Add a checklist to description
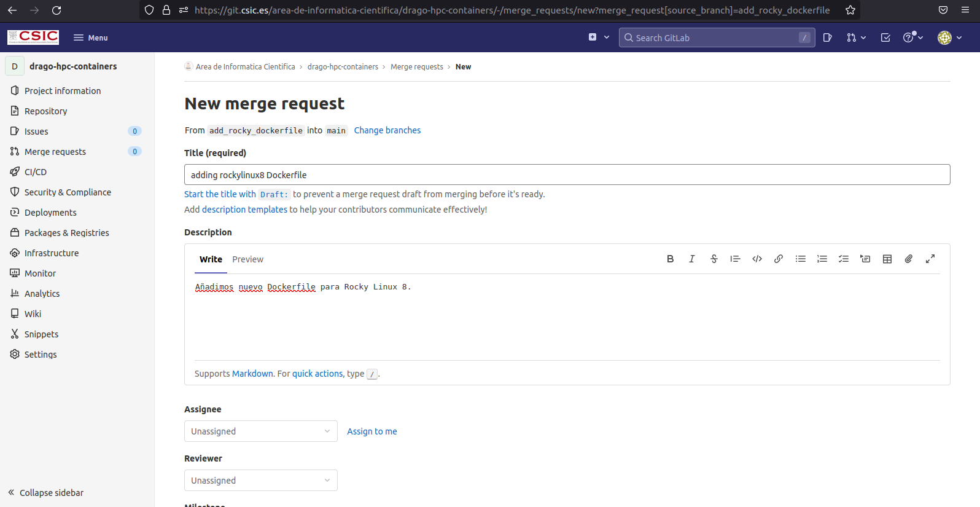Viewport: 980px width, 507px height. 844,259
